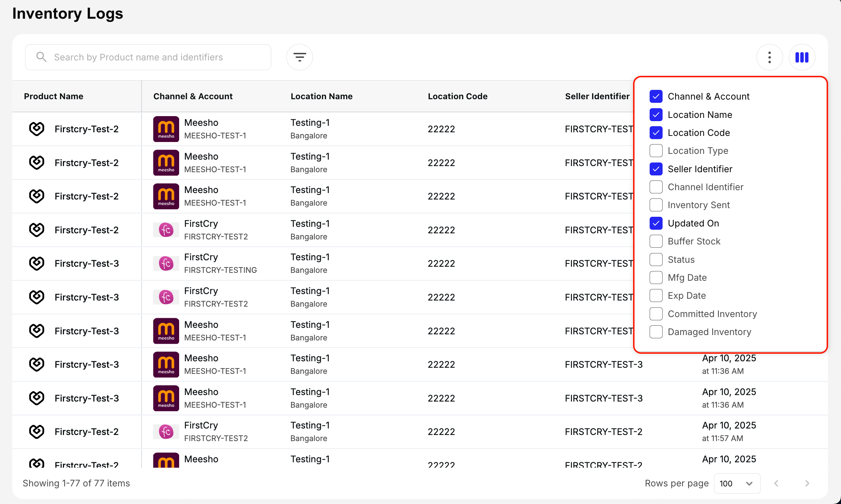Viewport: 841px width, 504px height.
Task: Click the Location Code column header
Action: click(458, 96)
